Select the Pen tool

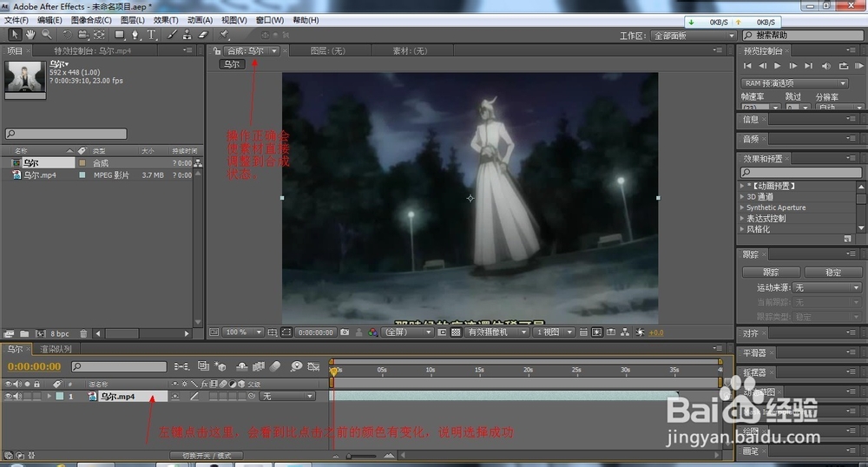135,35
